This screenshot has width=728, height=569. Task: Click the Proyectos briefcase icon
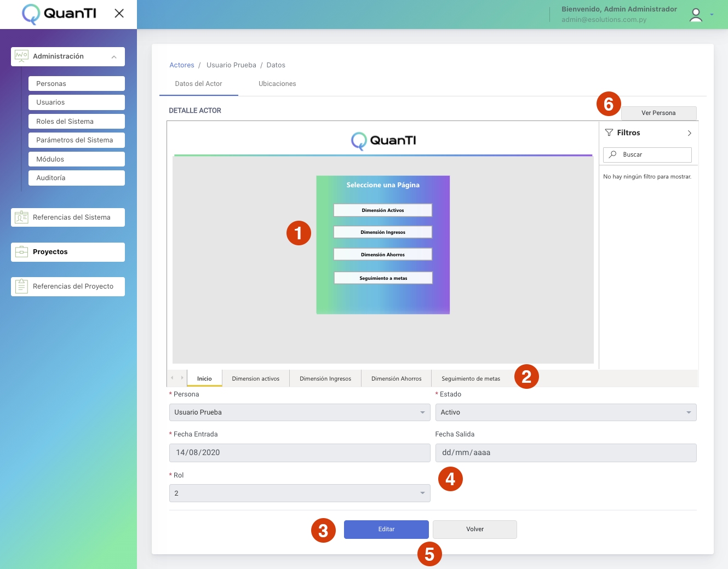(22, 252)
